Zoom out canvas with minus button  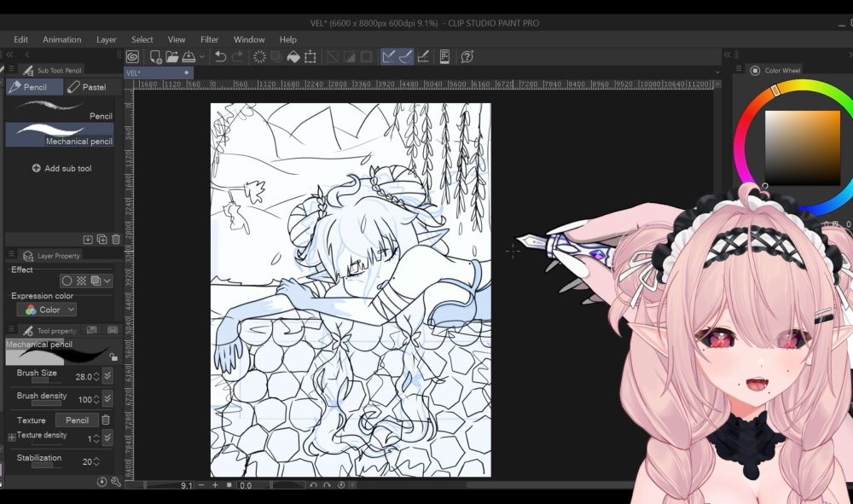tap(201, 485)
